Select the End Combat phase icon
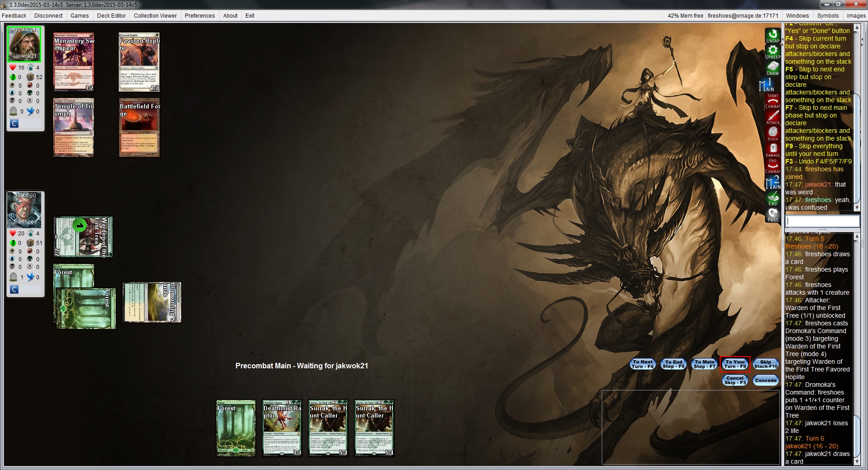 pos(773,166)
